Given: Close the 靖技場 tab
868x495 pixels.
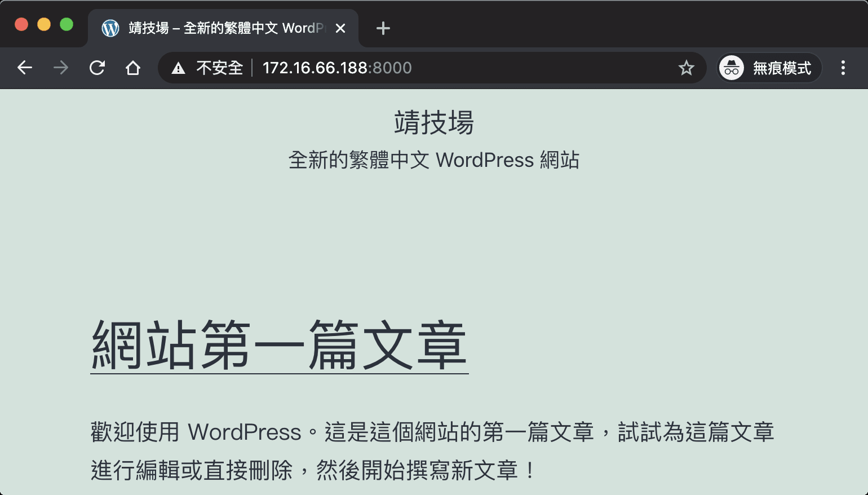Looking at the screenshot, I should pos(340,28).
